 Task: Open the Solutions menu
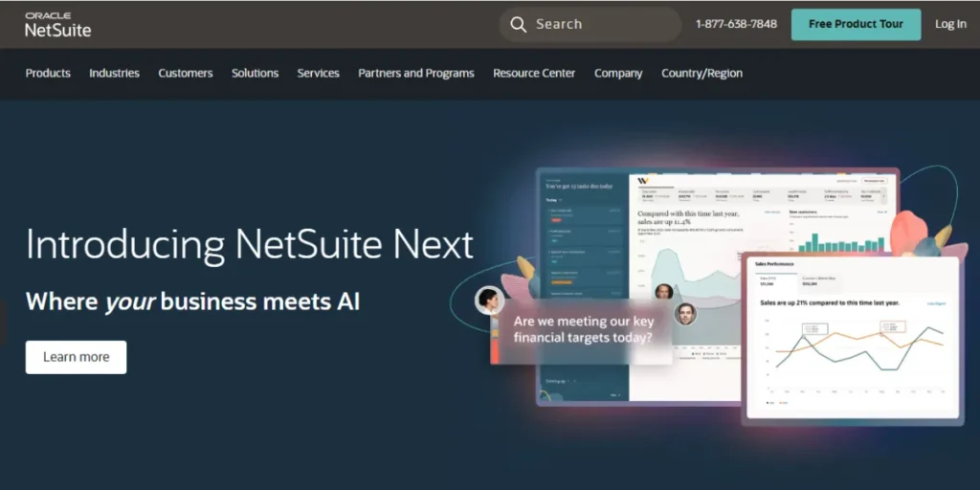click(255, 74)
